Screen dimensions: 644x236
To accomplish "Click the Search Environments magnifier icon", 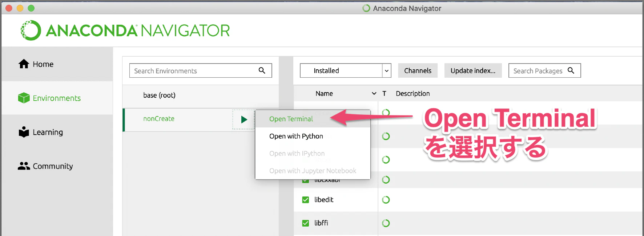I will [x=262, y=70].
